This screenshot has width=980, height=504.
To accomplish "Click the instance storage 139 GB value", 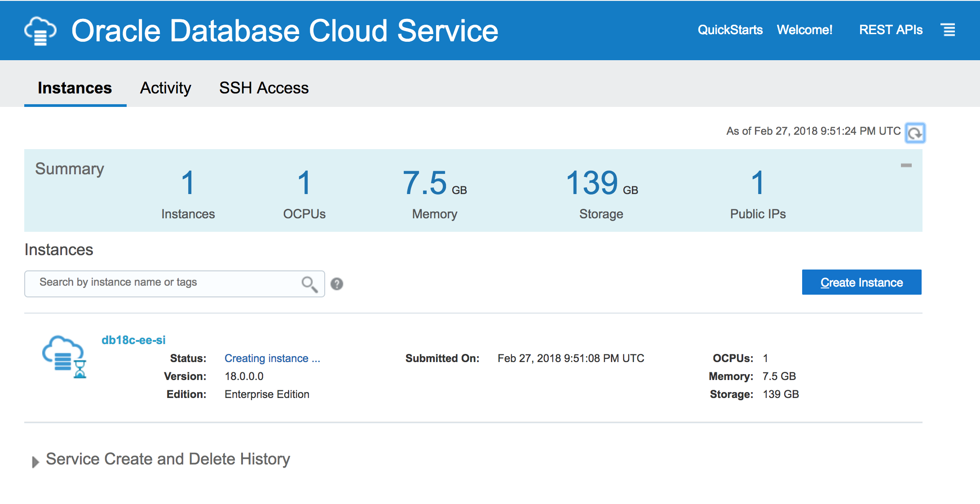I will [781, 394].
